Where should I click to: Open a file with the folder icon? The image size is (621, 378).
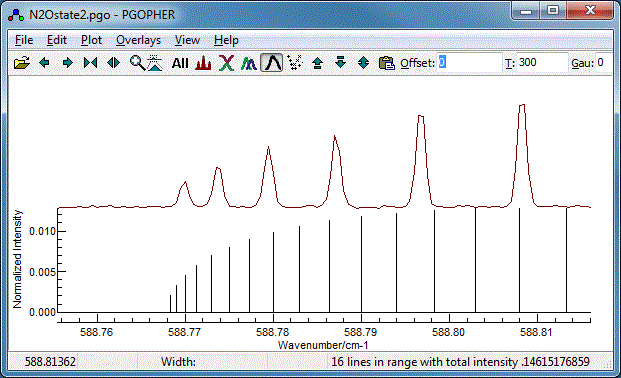click(22, 63)
